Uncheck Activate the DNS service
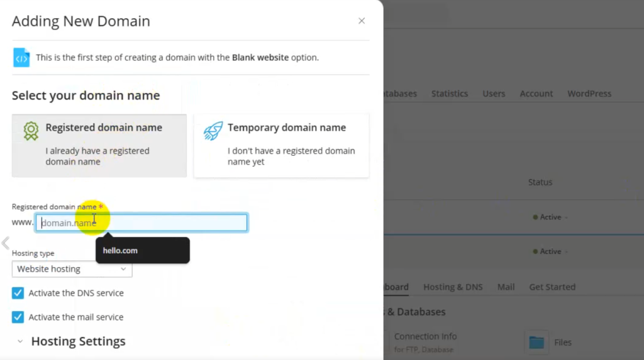Image resolution: width=644 pixels, height=360 pixels. 18,293
